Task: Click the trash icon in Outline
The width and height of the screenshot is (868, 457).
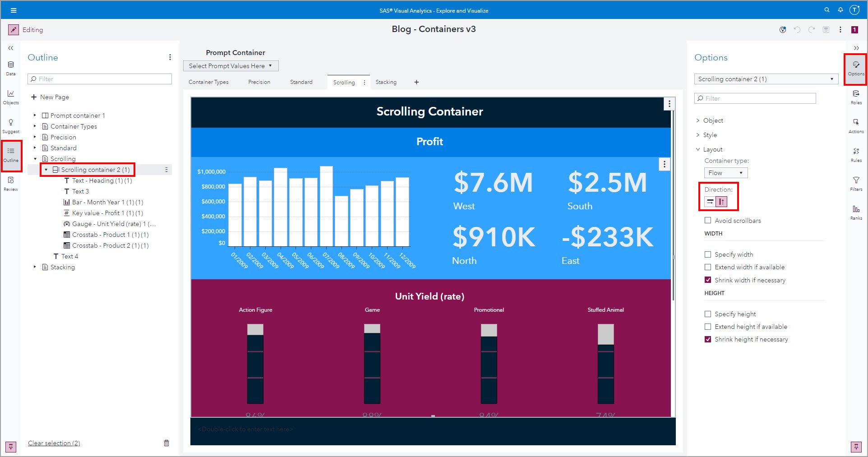Action: pos(166,443)
